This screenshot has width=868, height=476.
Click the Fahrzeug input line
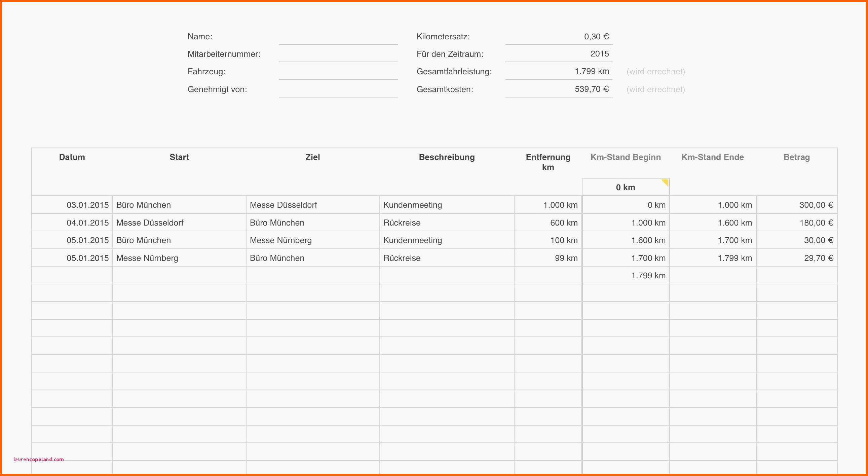pos(338,71)
